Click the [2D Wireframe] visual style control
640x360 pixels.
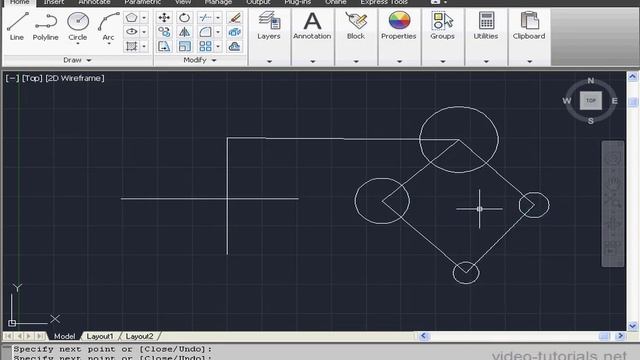point(75,78)
